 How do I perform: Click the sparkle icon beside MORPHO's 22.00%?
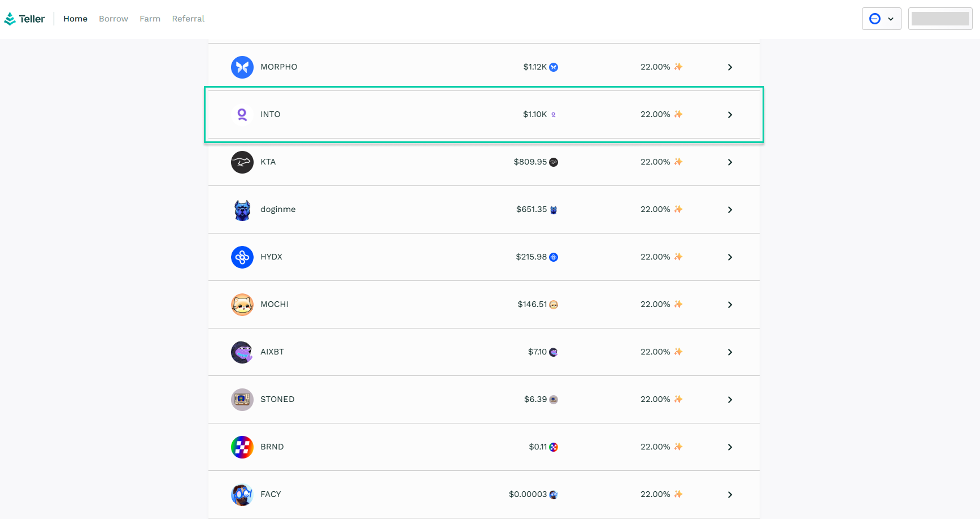(x=678, y=67)
